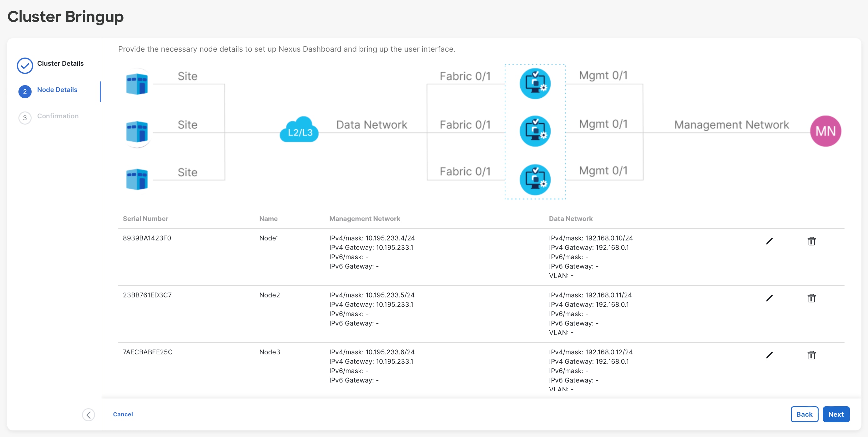868x437 pixels.
Task: Click the Data Network column header
Action: point(570,219)
